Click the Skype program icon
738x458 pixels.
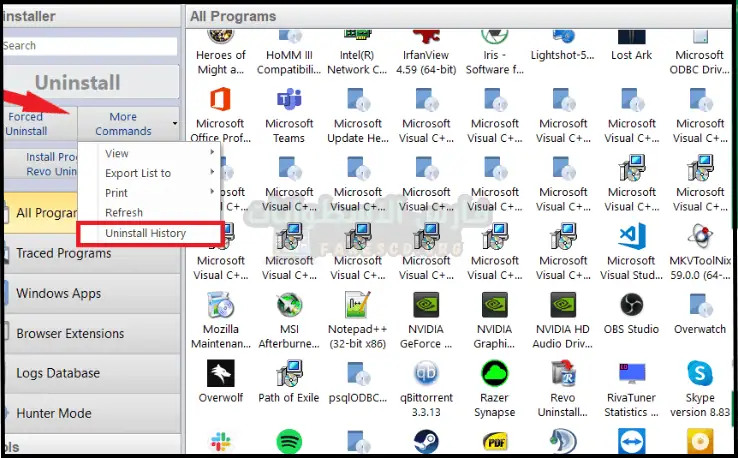(x=699, y=373)
